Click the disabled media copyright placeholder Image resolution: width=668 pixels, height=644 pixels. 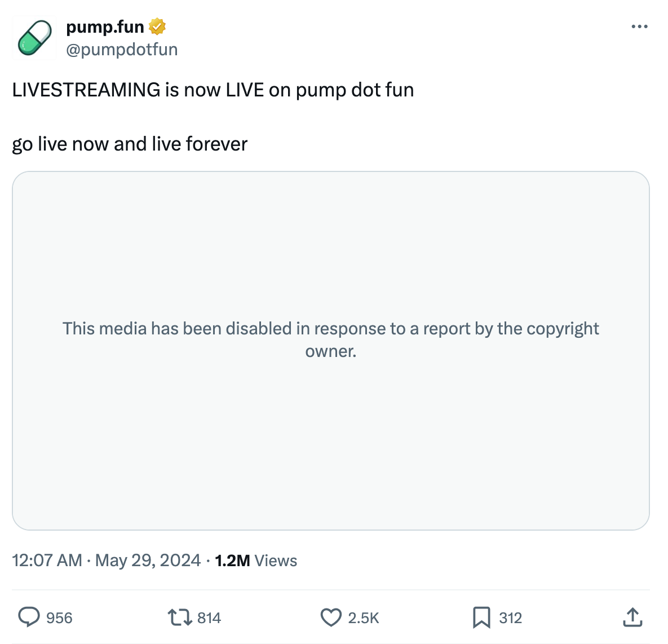330,351
